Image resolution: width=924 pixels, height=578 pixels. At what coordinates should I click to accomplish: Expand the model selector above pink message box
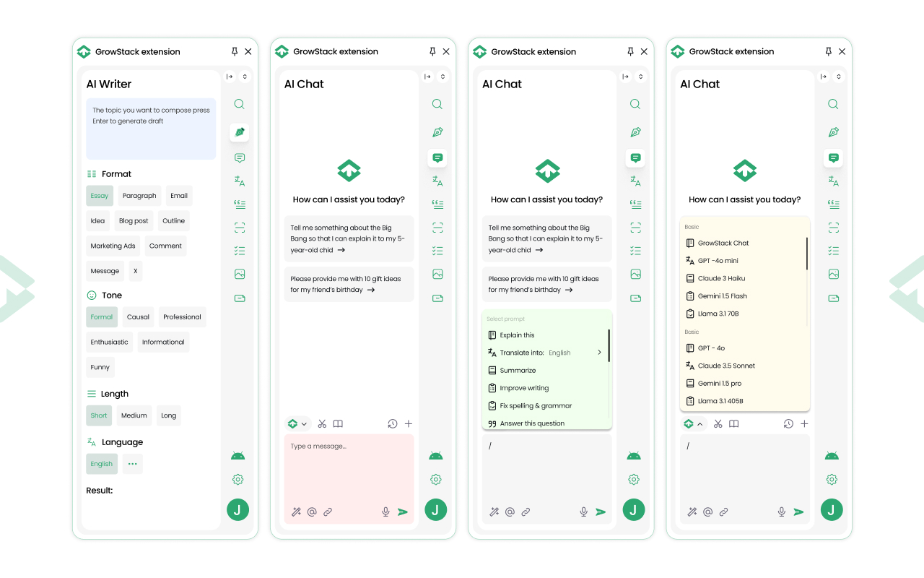coord(297,424)
